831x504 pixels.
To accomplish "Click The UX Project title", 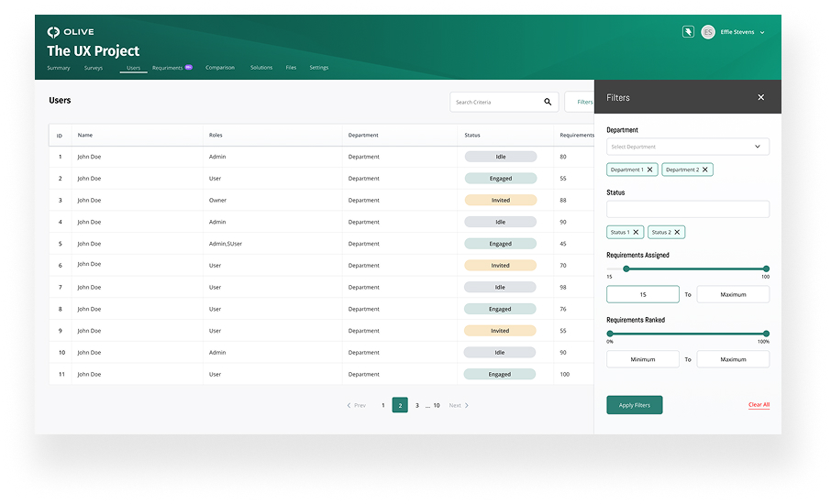I will click(94, 50).
